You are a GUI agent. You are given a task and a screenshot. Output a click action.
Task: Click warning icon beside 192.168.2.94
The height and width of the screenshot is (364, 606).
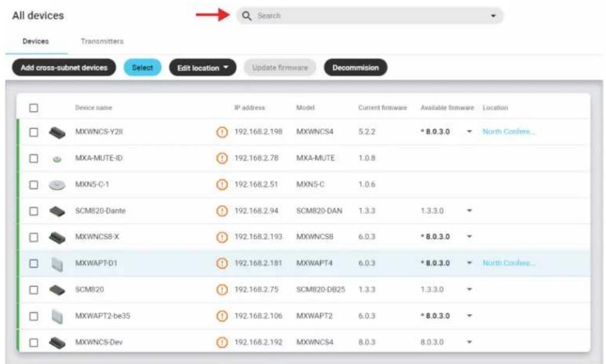pos(222,211)
